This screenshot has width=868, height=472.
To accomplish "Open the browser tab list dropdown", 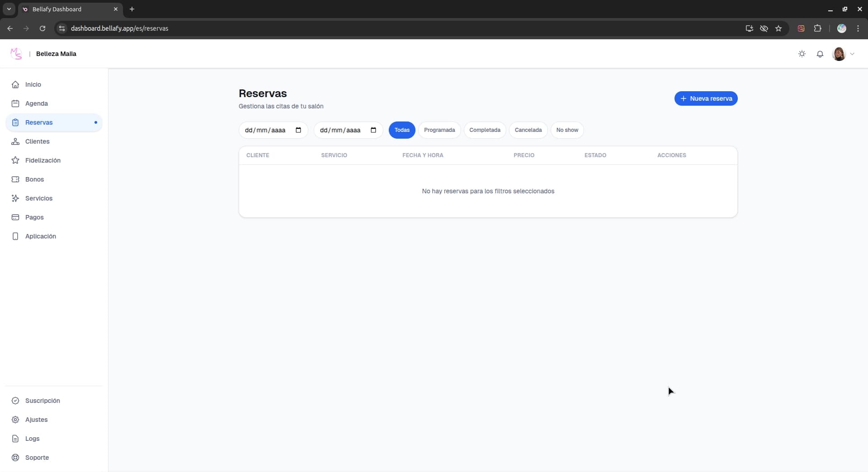I will 9,9.
